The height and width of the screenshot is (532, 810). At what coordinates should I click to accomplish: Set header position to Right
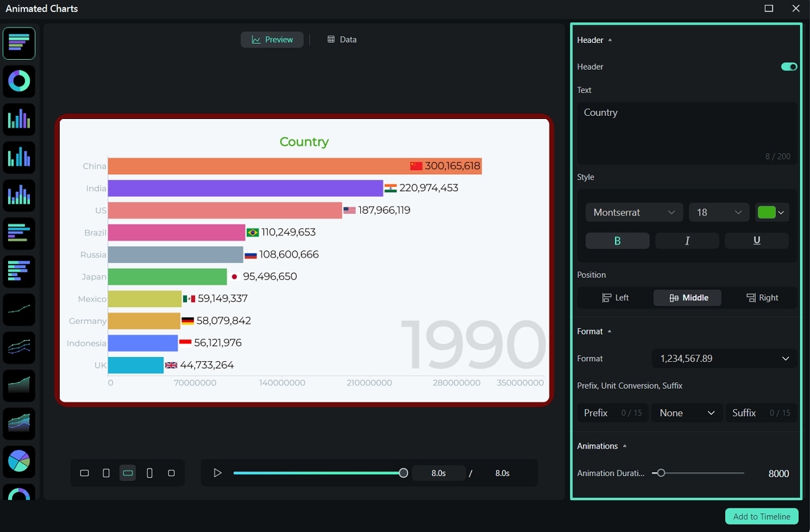763,297
